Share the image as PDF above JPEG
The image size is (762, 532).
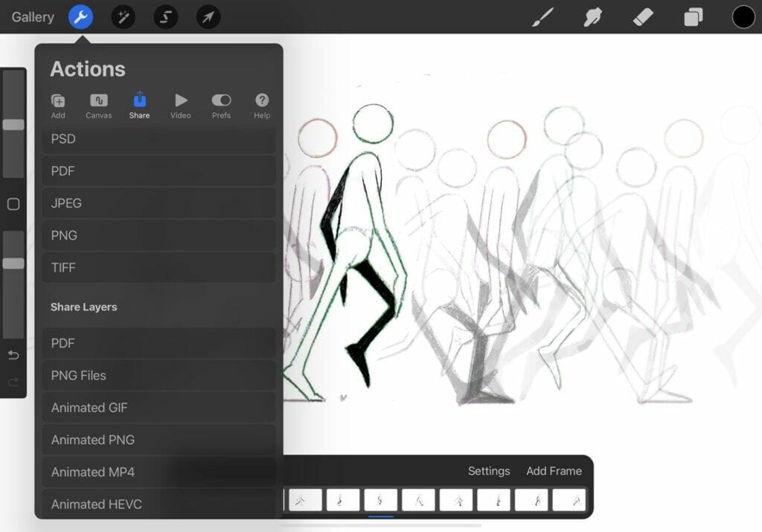159,171
